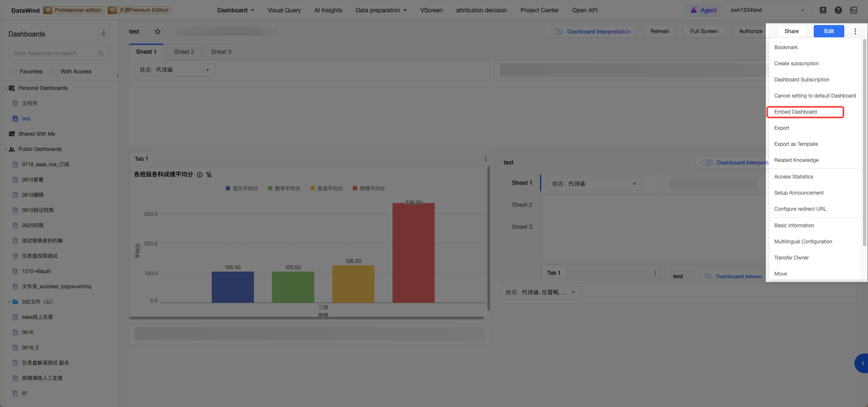
Task: Click the help question mark icon
Action: (838, 10)
